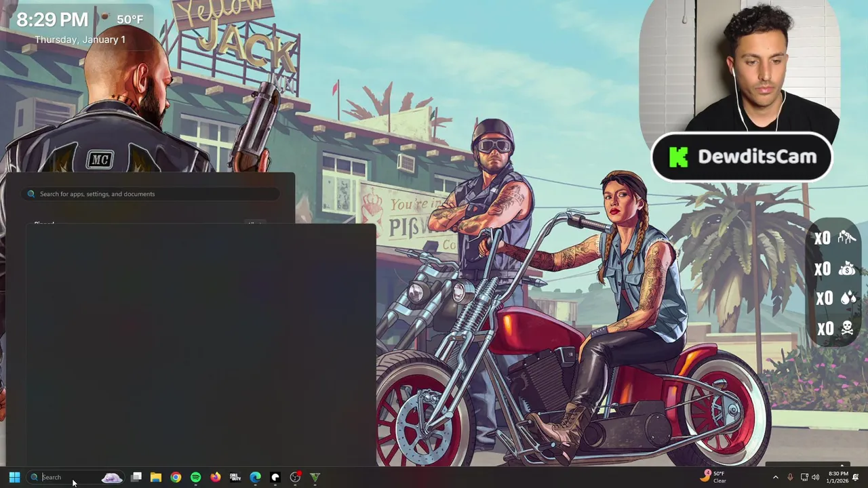Launch Call of Duty from the taskbar
The width and height of the screenshot is (868, 488).
(235, 477)
